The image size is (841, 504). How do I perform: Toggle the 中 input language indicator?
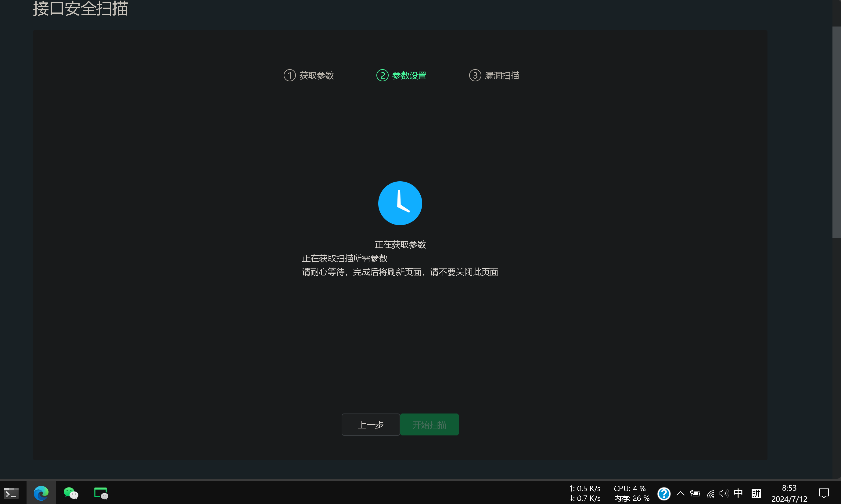(x=738, y=493)
